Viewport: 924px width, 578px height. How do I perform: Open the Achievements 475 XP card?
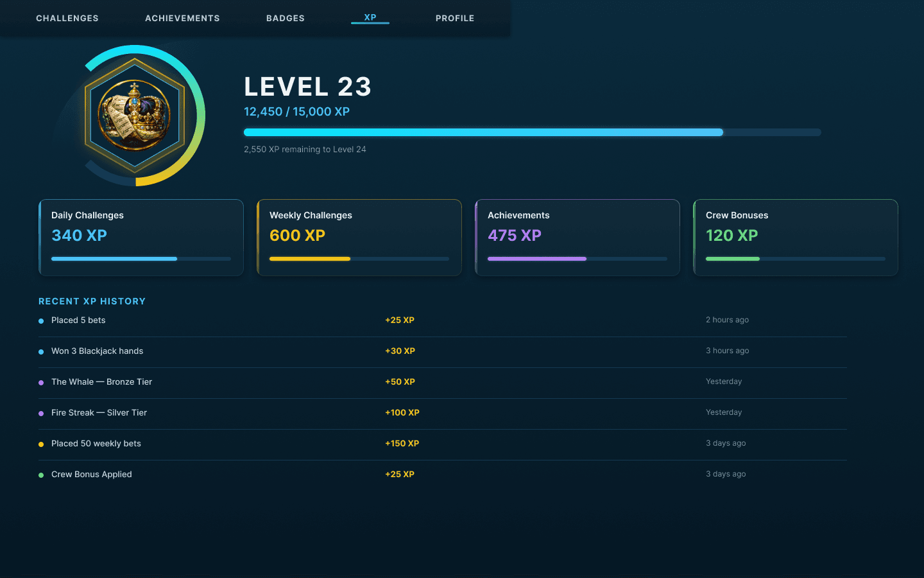pos(577,238)
